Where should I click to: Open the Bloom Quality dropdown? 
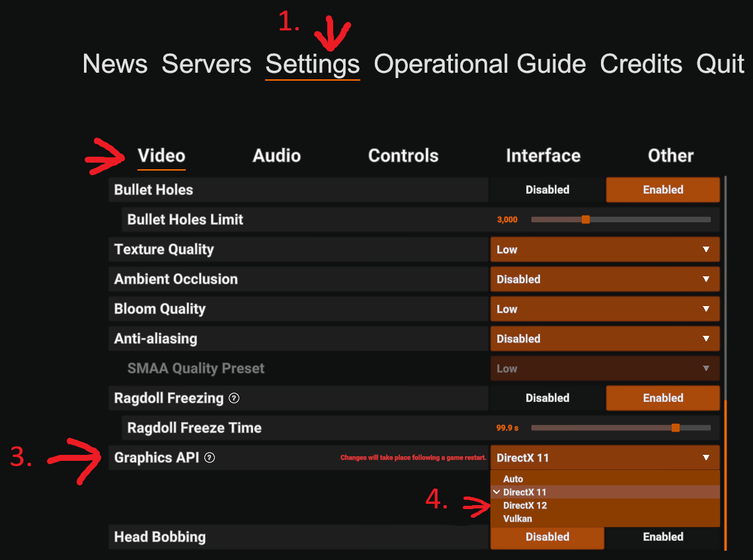click(605, 309)
